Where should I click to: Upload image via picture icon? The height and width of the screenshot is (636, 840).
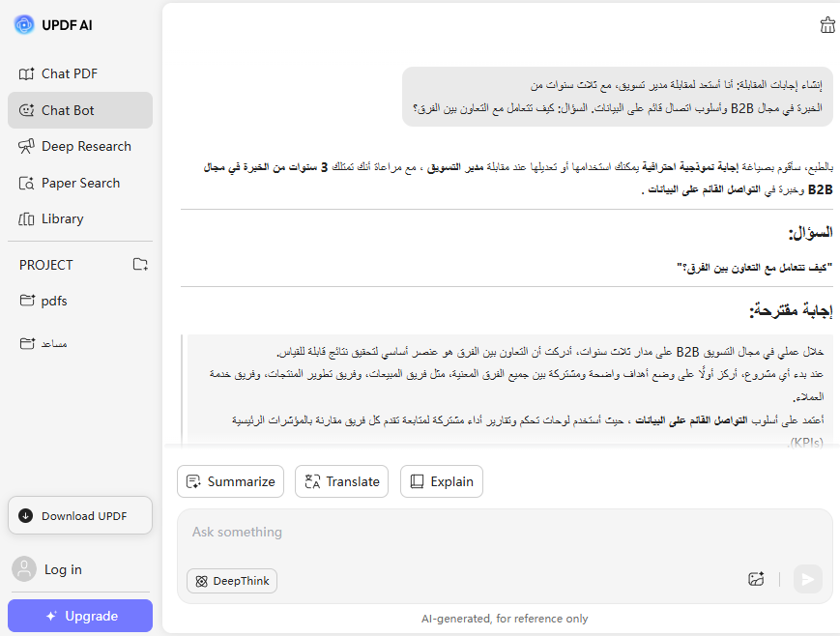pos(756,579)
